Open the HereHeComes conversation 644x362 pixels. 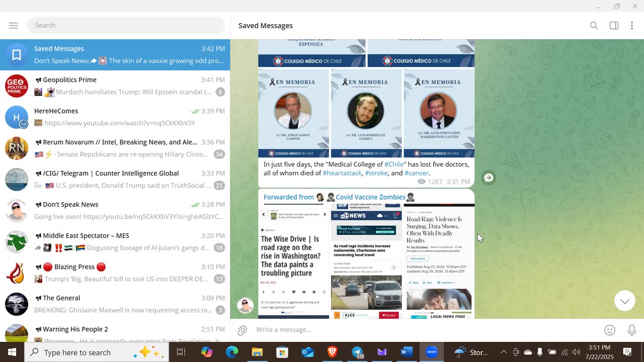coord(115,117)
